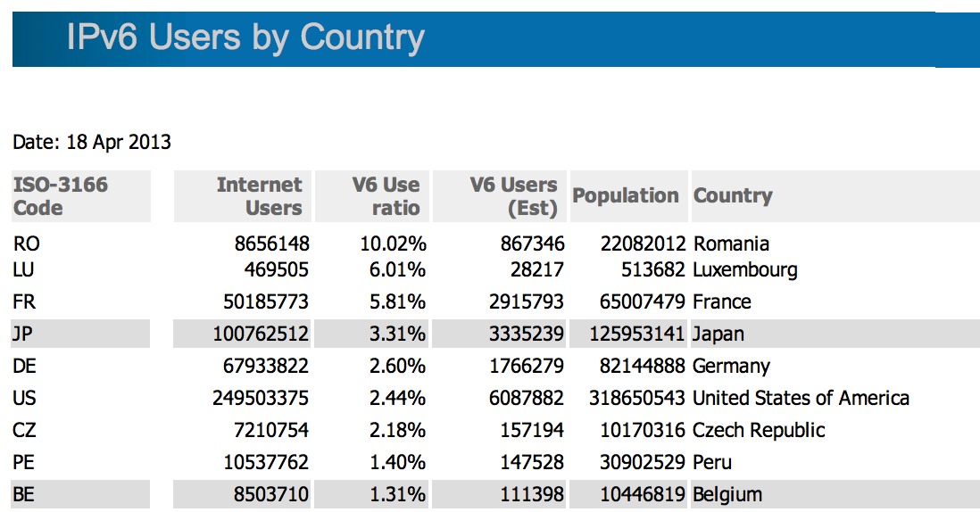Select the Romania country cell
This screenshot has width=980, height=512.
pyautogui.click(x=731, y=244)
